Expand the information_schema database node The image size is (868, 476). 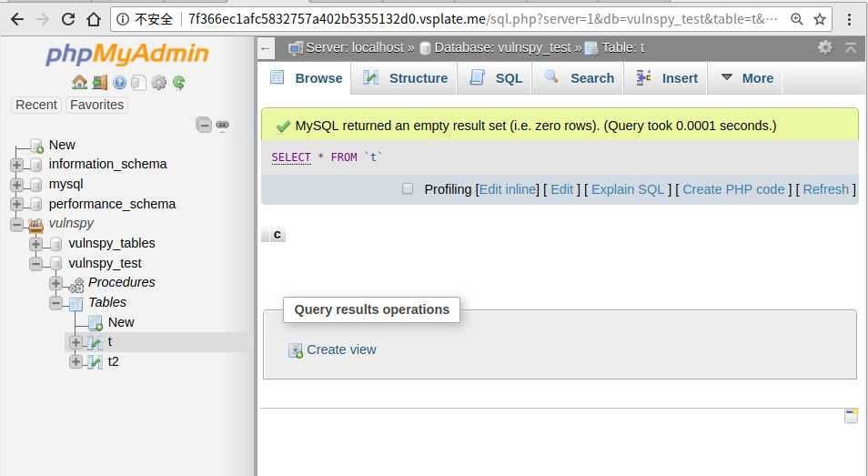click(16, 165)
